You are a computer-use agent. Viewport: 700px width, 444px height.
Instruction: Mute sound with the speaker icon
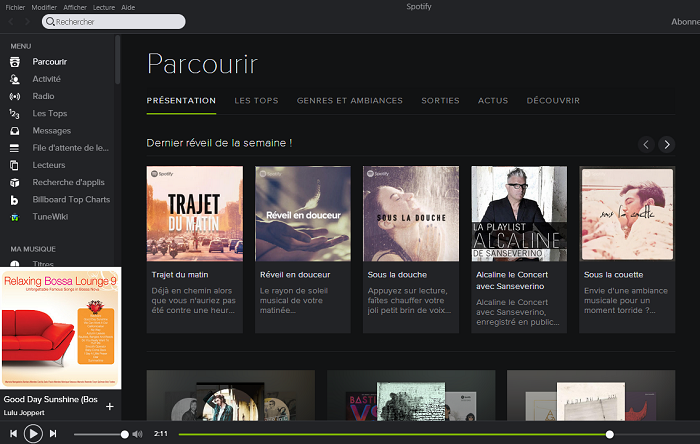[137, 434]
